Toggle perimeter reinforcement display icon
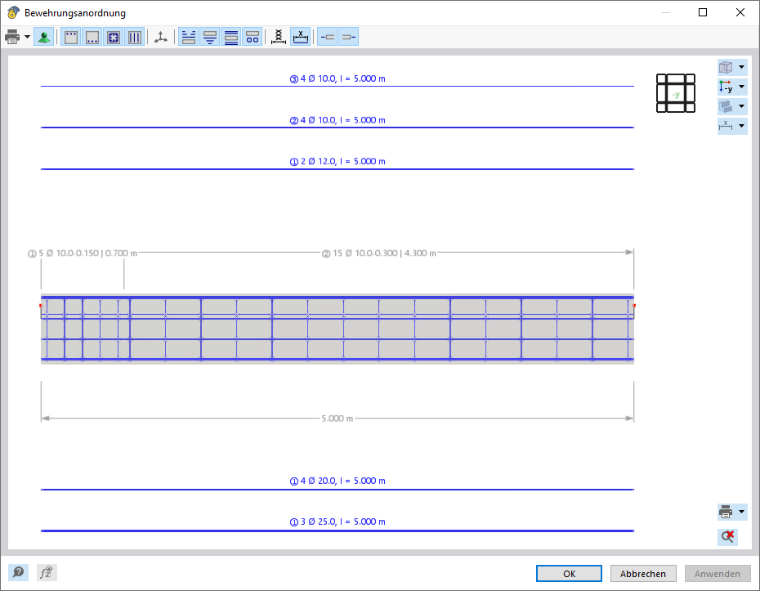 click(x=113, y=37)
